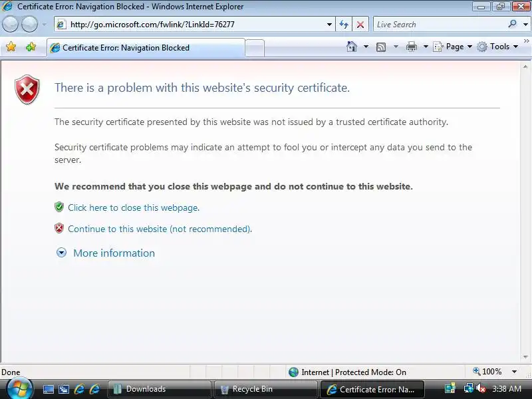The width and height of the screenshot is (532, 399).
Task: Click the browser Back button
Action: point(10,25)
